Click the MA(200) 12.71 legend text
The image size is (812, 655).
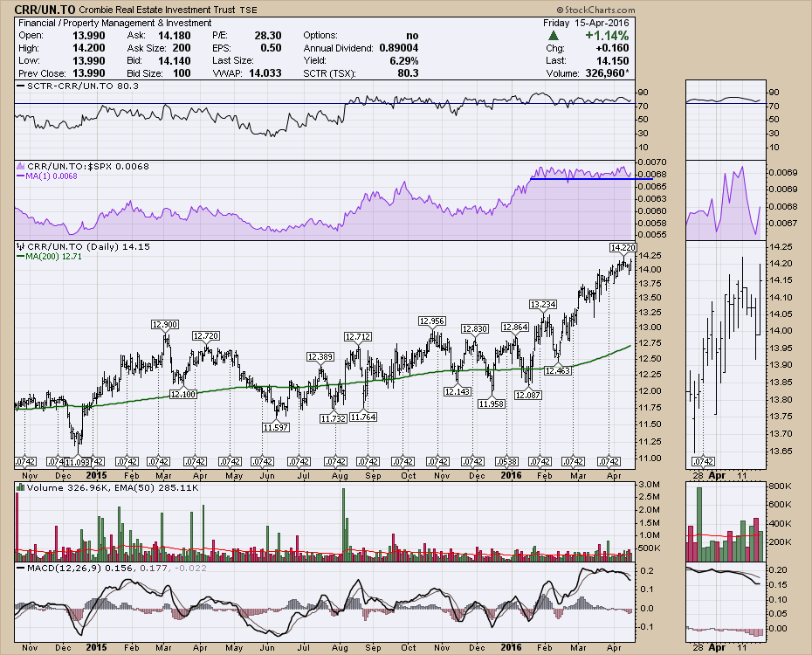click(x=54, y=256)
